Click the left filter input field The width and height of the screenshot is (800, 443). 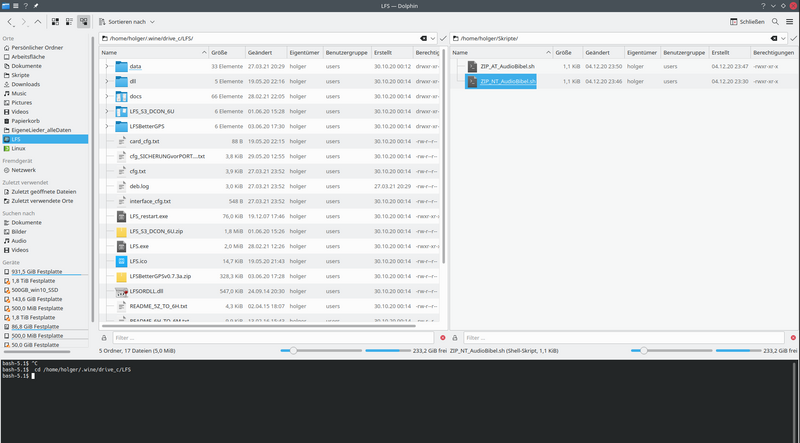[270, 337]
